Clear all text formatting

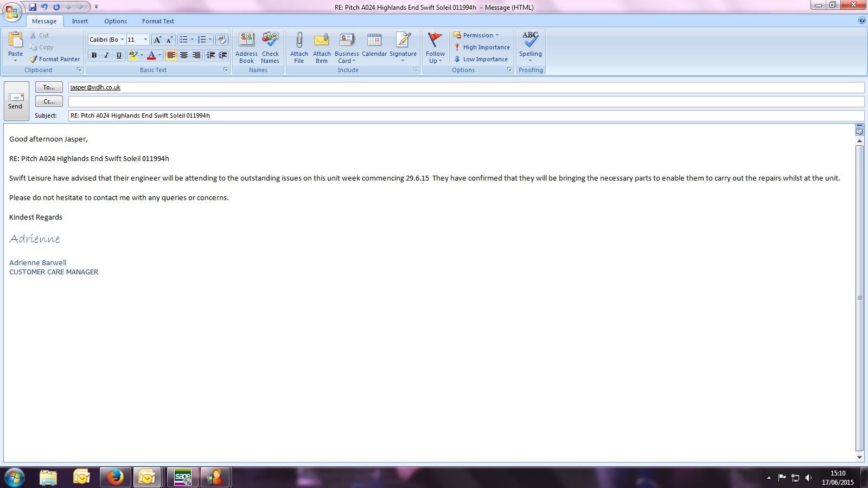coord(221,40)
